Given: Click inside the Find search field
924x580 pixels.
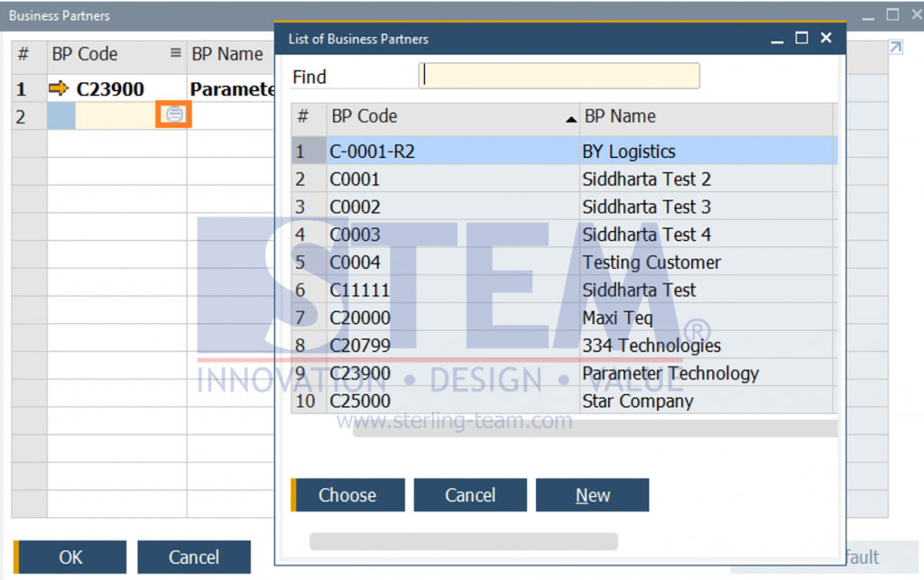Looking at the screenshot, I should [559, 76].
